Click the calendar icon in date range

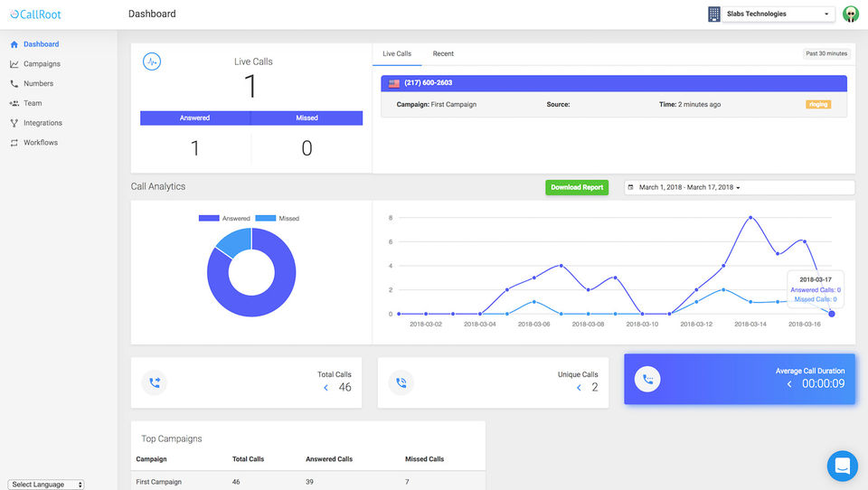[x=630, y=188]
